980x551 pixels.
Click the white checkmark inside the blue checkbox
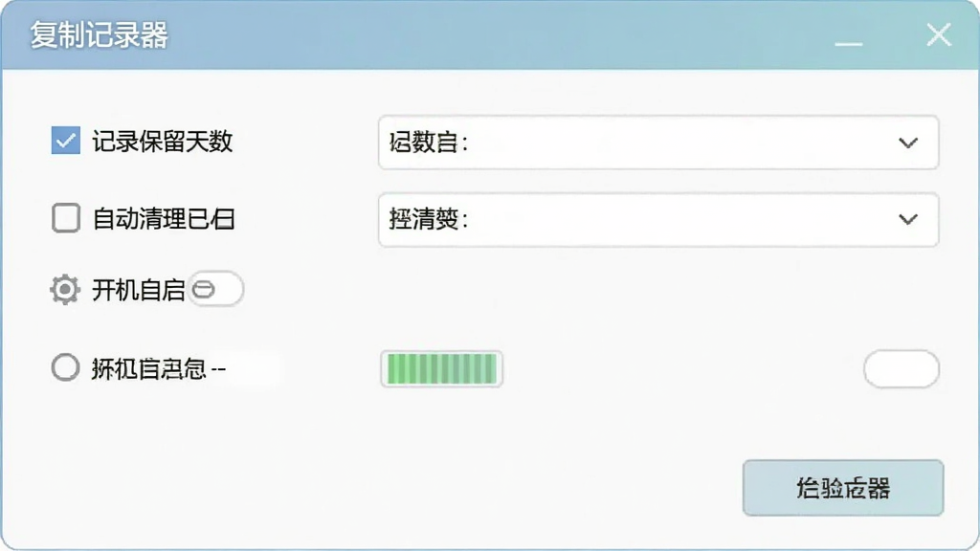click(66, 142)
